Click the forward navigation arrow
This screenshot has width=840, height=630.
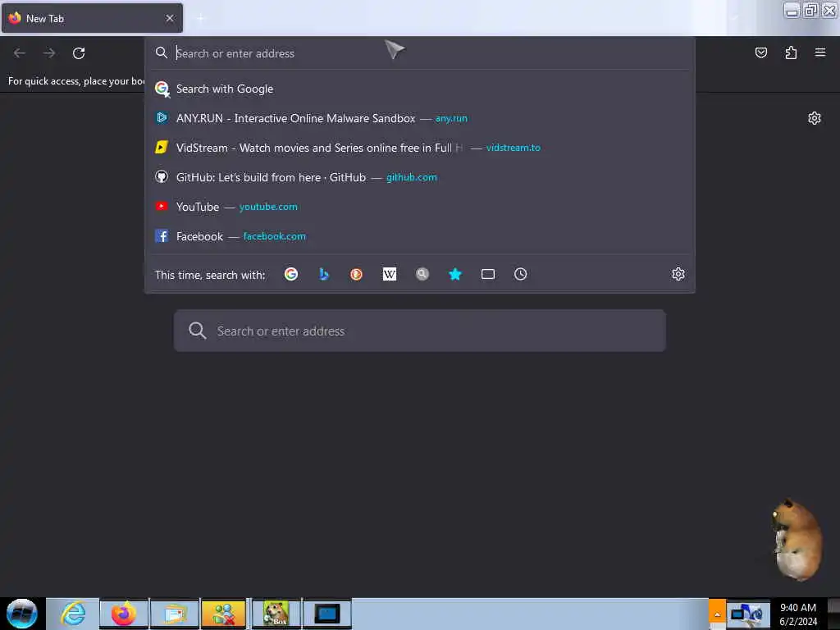point(49,53)
